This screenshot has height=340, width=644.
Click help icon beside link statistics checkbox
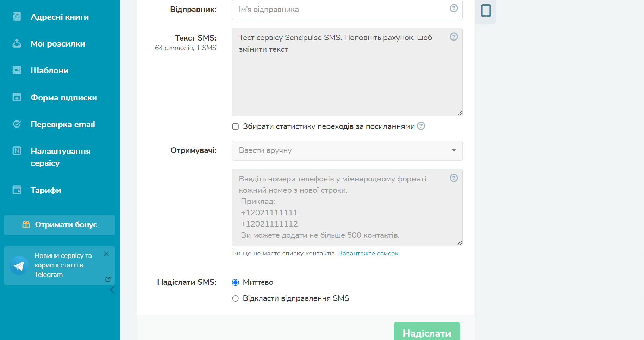[421, 126]
